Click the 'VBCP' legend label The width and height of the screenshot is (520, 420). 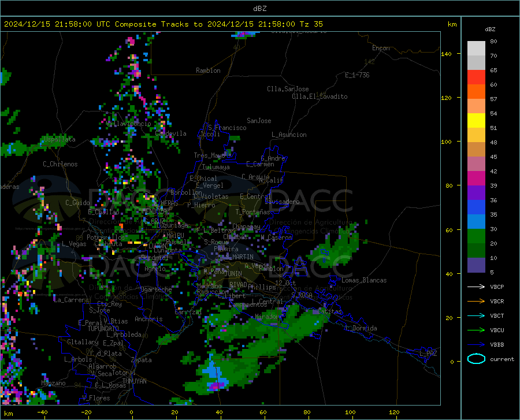pyautogui.click(x=497, y=287)
